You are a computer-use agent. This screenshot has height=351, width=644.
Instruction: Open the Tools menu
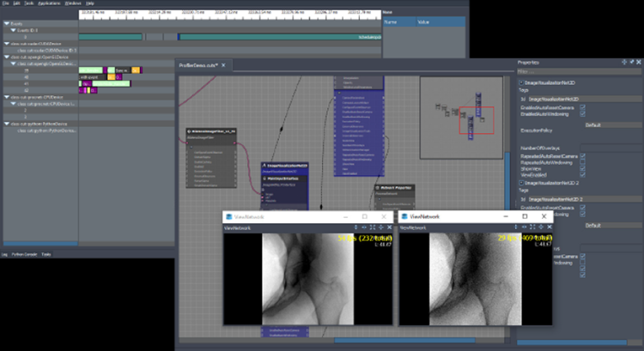tap(28, 3)
